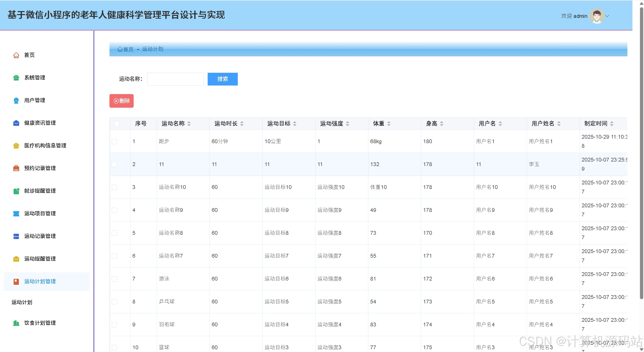This screenshot has width=644, height=352.
Task: Open the 健康资讯管理 menu
Action: coord(47,123)
